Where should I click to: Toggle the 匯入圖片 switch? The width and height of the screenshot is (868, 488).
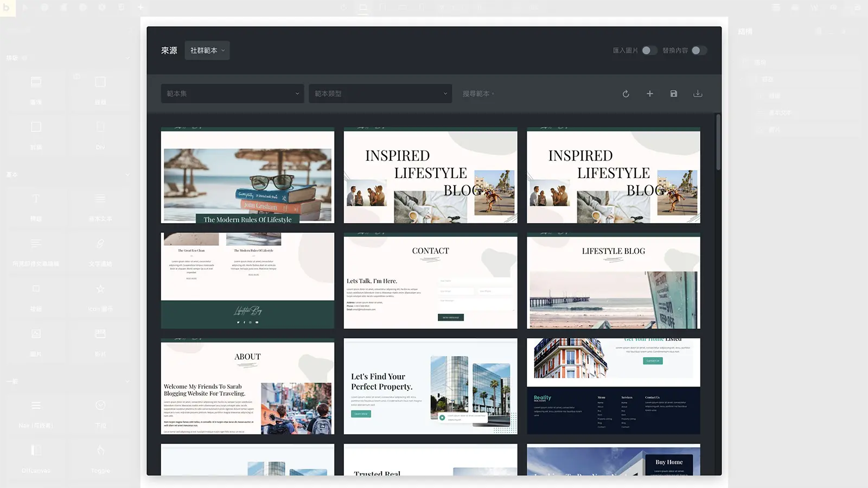pos(649,50)
